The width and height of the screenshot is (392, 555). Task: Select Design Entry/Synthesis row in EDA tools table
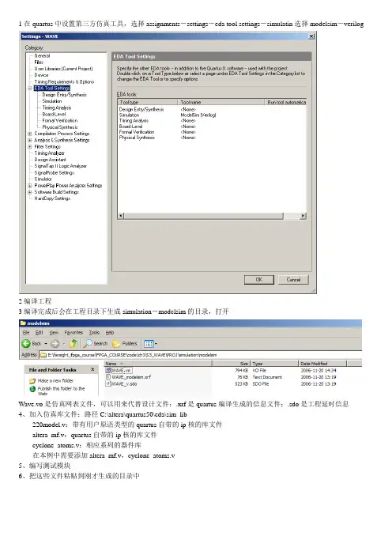(212, 109)
